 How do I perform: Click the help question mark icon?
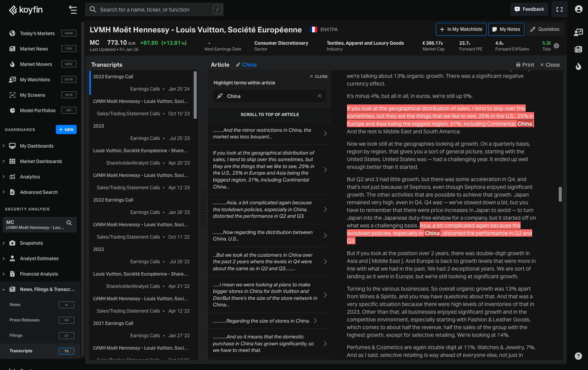[578, 356]
